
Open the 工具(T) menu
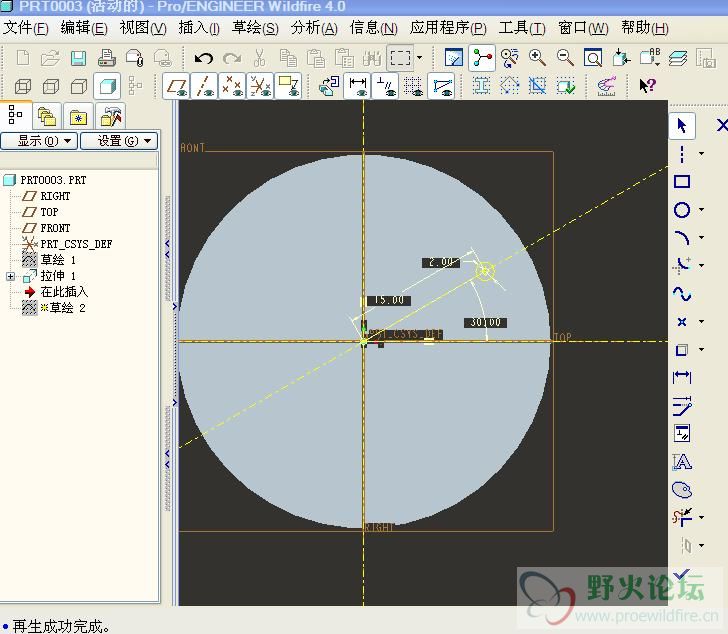pos(522,28)
